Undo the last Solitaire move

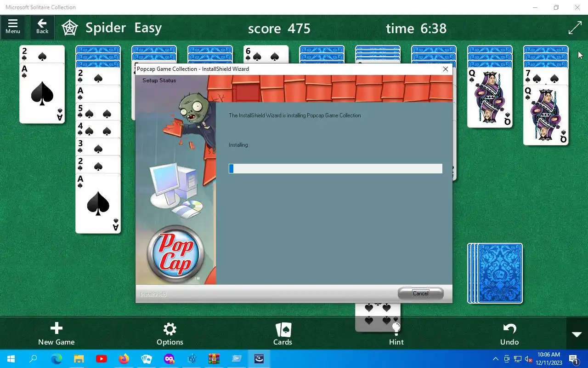pos(509,334)
